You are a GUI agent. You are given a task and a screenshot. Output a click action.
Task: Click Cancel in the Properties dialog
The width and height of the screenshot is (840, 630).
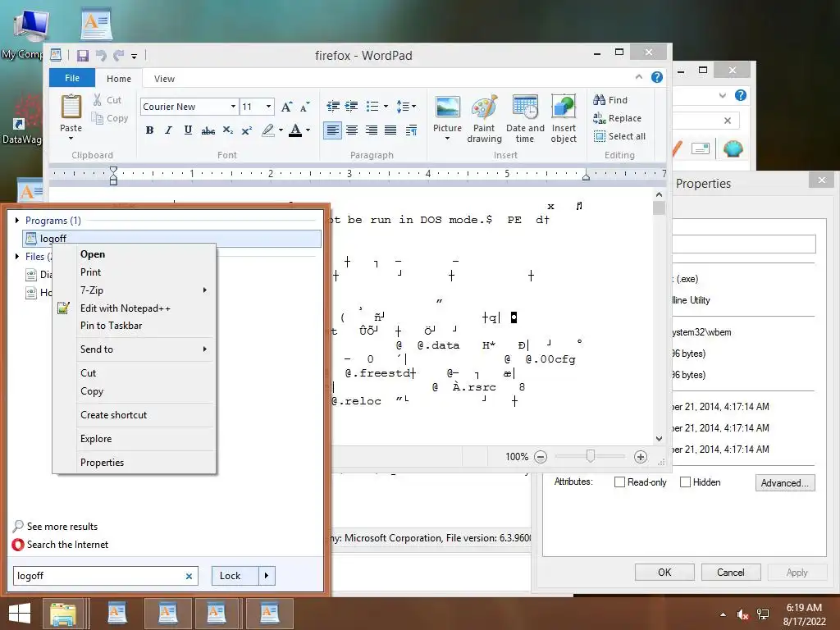pos(731,572)
